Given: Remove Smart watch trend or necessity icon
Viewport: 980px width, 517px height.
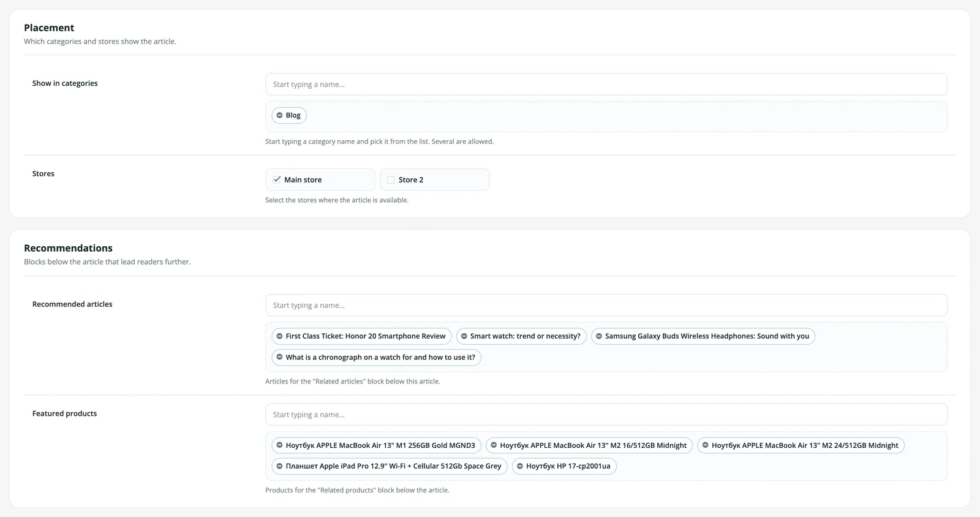Looking at the screenshot, I should coord(464,336).
